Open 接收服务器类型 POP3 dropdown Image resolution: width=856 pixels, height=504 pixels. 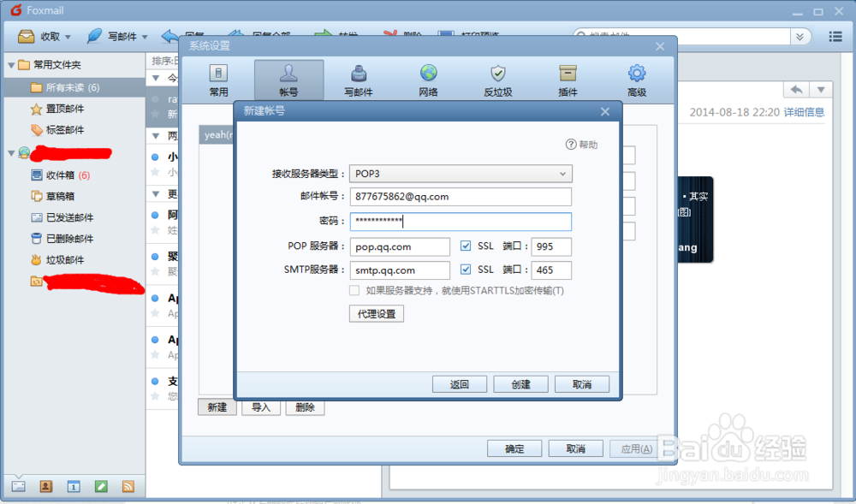click(x=461, y=174)
